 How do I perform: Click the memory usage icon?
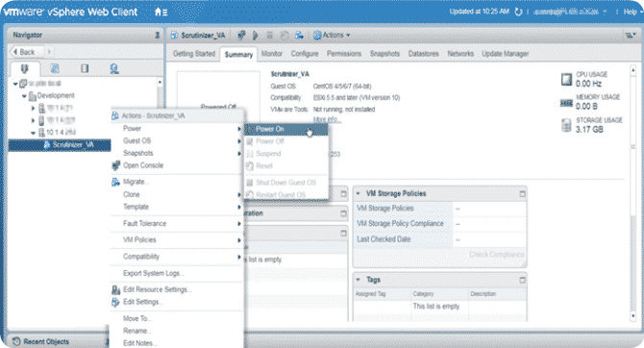point(566,103)
